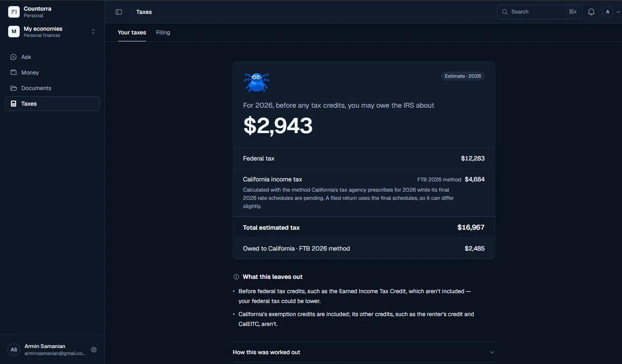Screen dimensions: 622x364
Task: Open the user A account menu
Action: pyautogui.click(x=611, y=12)
